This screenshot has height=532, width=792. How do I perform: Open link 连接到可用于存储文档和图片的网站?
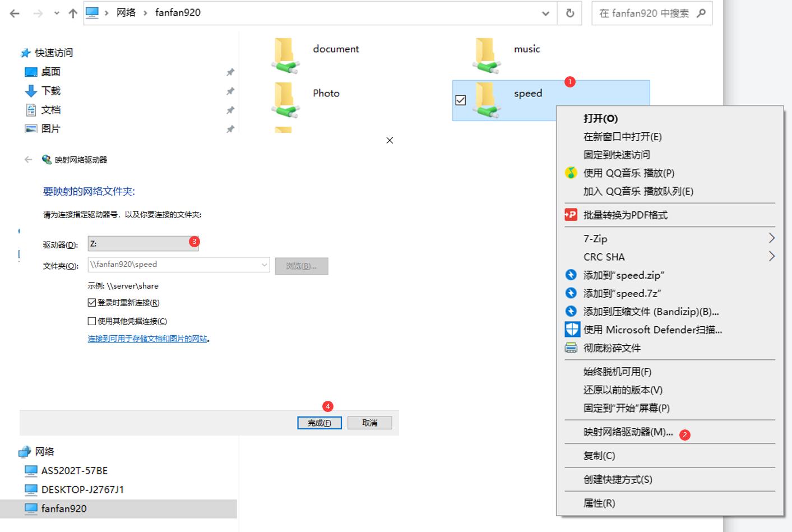point(149,339)
